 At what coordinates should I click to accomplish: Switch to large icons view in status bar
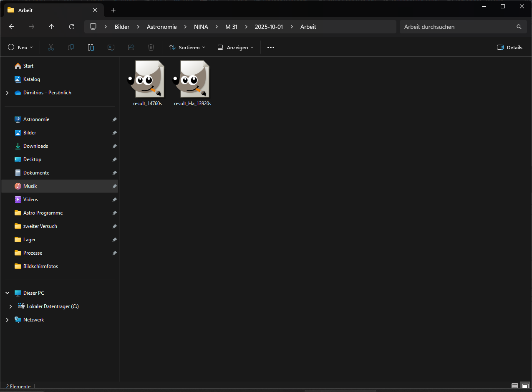tap(525, 386)
